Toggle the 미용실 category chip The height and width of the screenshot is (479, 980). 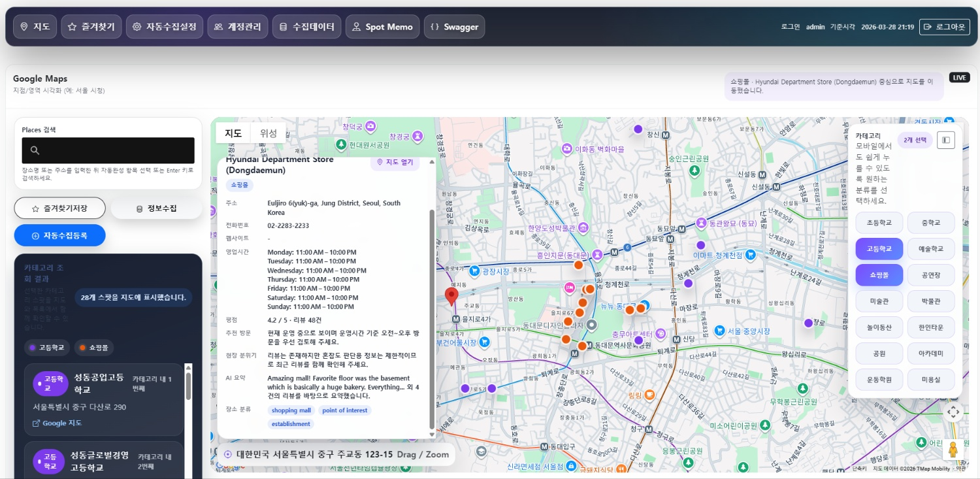coord(932,380)
